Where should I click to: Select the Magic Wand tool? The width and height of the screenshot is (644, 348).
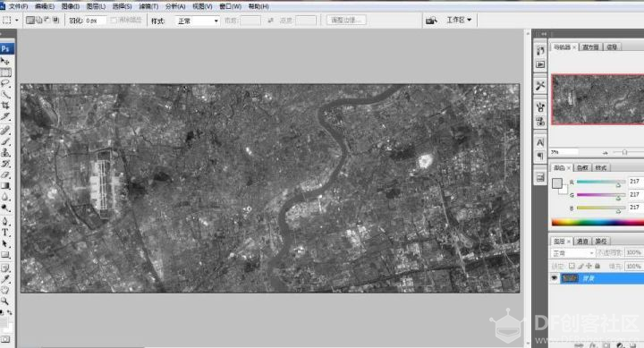(5, 94)
